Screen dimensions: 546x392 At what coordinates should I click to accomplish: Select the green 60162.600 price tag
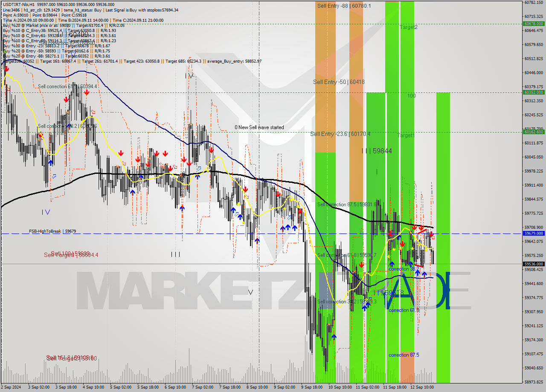(534, 132)
